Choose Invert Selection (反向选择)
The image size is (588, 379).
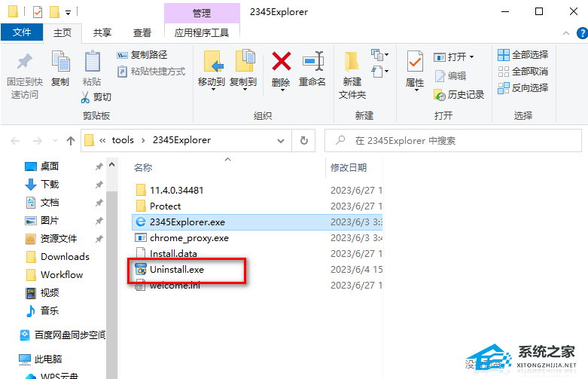[x=523, y=88]
